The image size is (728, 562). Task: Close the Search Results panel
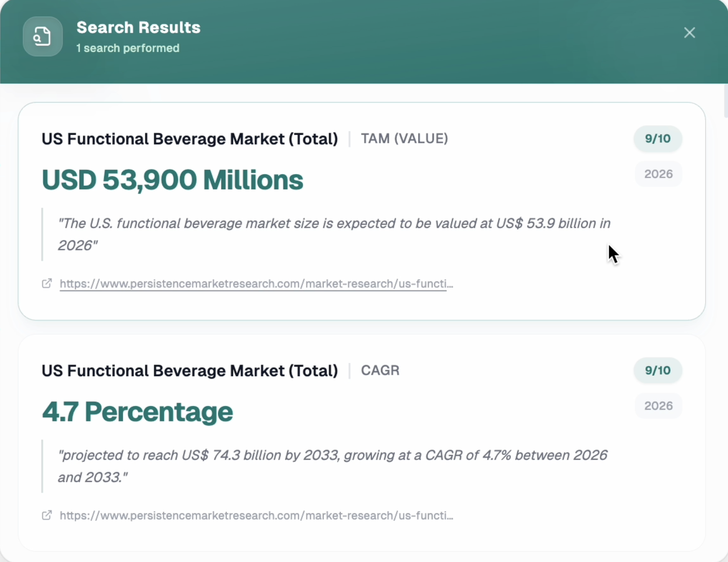tap(689, 33)
